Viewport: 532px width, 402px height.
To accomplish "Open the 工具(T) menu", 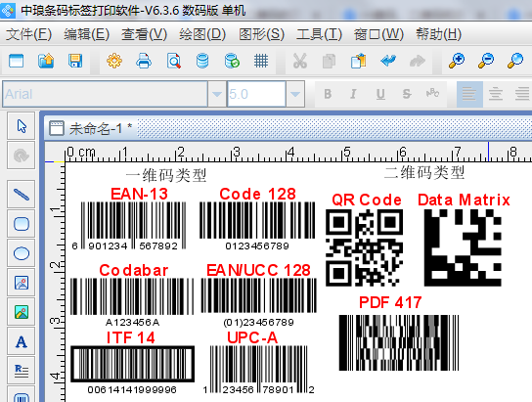I will coord(319,34).
